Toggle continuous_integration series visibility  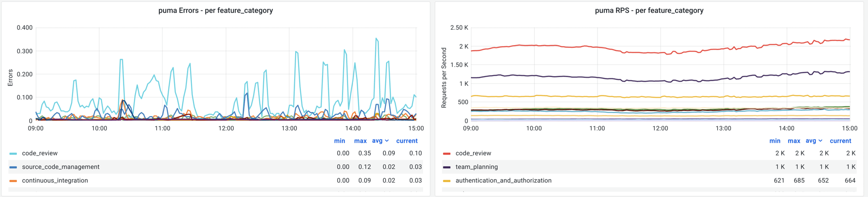[55, 181]
